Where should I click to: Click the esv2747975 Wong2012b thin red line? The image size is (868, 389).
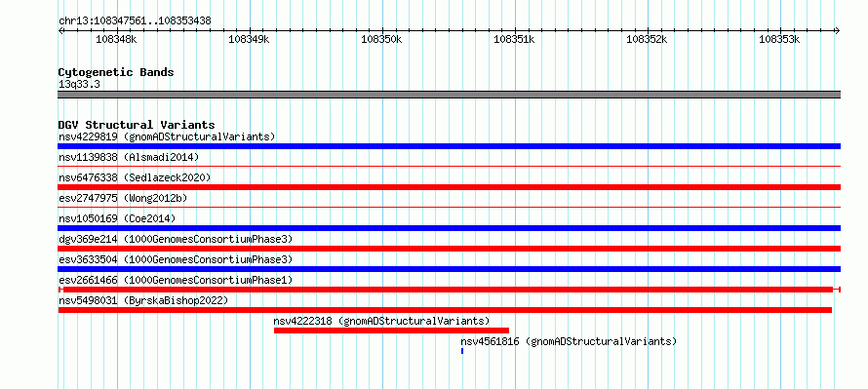pyautogui.click(x=449, y=207)
